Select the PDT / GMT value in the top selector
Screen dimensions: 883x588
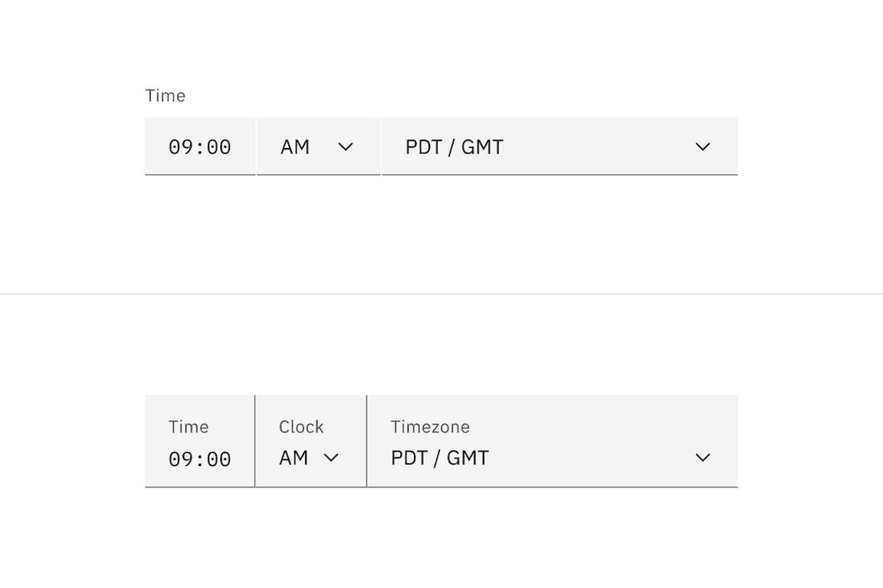click(453, 146)
